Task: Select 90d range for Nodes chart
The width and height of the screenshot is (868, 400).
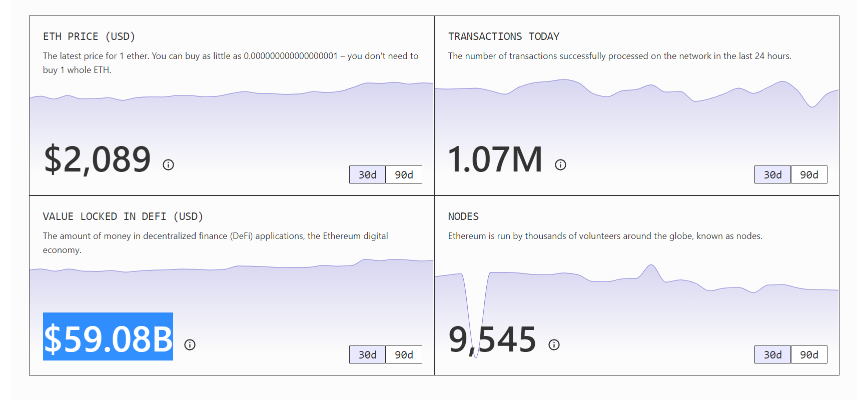Action: 809,354
